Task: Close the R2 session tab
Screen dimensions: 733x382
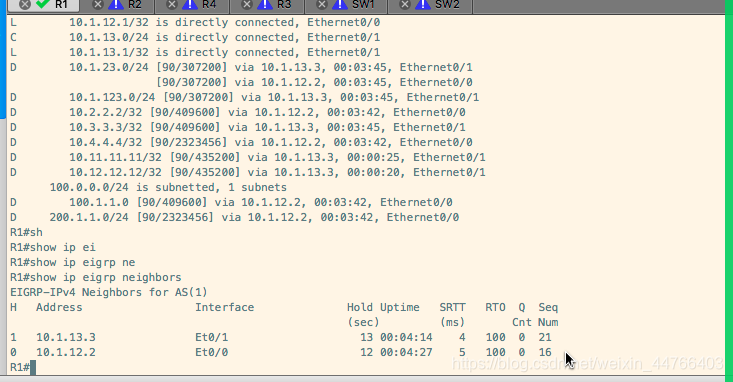Action: (x=97, y=5)
